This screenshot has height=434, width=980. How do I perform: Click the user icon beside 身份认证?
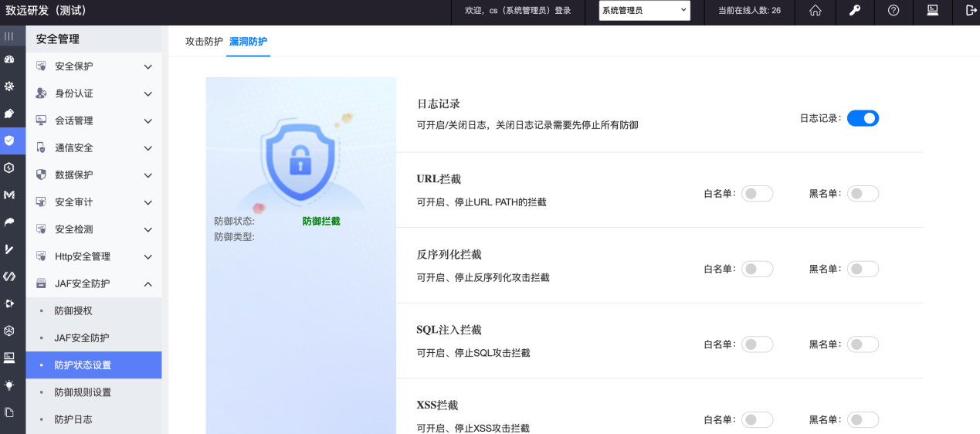tap(41, 93)
